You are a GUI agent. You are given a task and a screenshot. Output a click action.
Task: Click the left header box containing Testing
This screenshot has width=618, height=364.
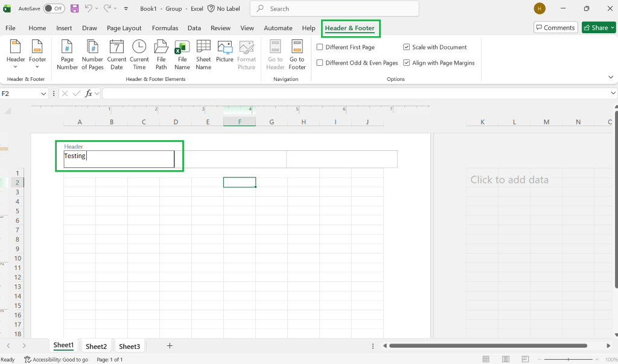(119, 159)
